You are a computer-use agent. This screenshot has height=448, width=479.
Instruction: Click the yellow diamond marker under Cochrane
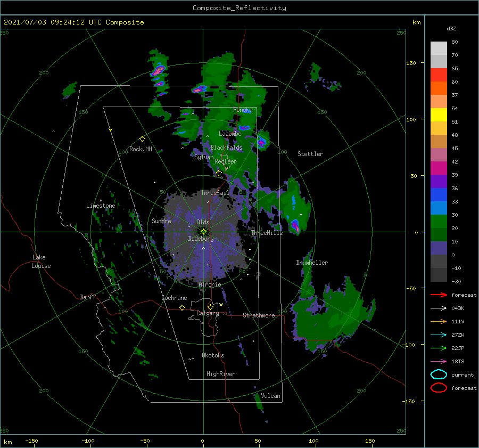point(182,307)
